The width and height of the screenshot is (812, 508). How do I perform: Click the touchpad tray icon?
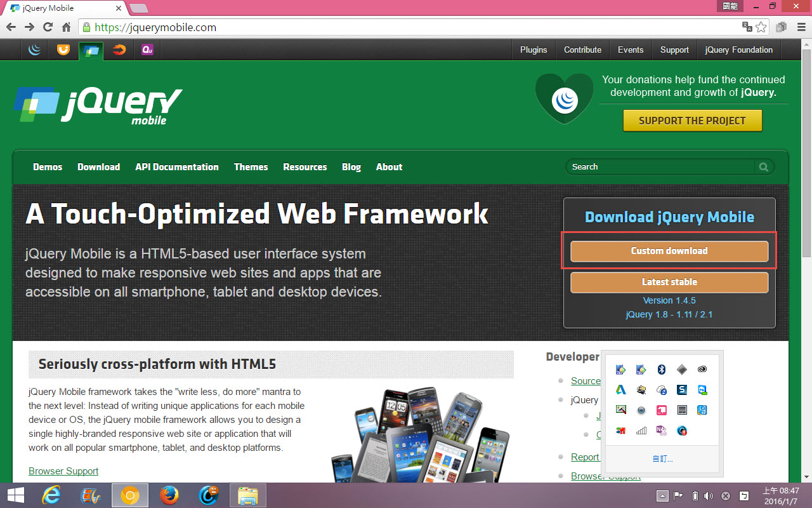(681, 410)
